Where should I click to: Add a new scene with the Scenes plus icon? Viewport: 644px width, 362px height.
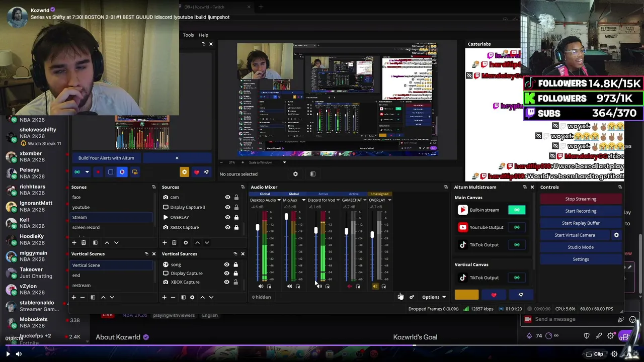(74, 243)
